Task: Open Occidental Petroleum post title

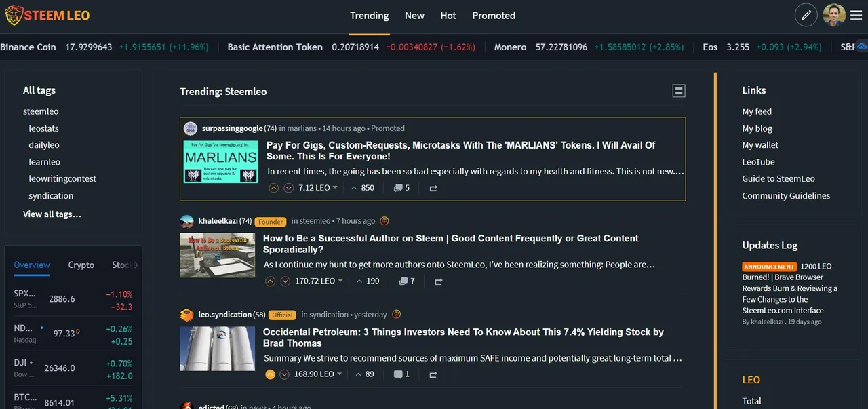Action: (x=463, y=338)
